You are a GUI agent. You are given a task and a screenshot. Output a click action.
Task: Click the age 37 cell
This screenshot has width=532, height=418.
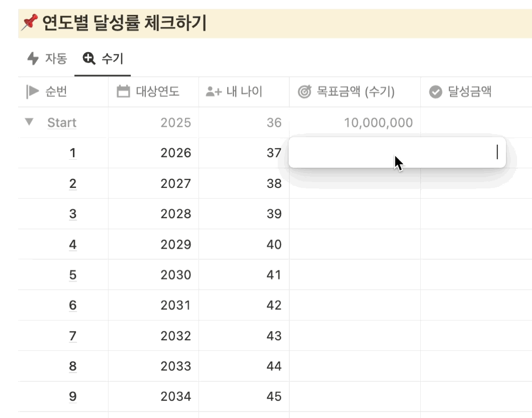tap(244, 153)
